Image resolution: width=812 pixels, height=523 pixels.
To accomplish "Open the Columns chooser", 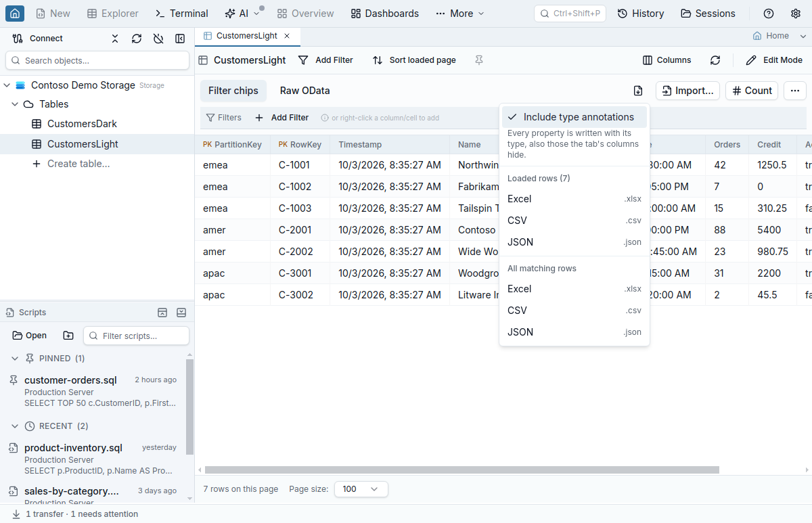I will (x=667, y=60).
